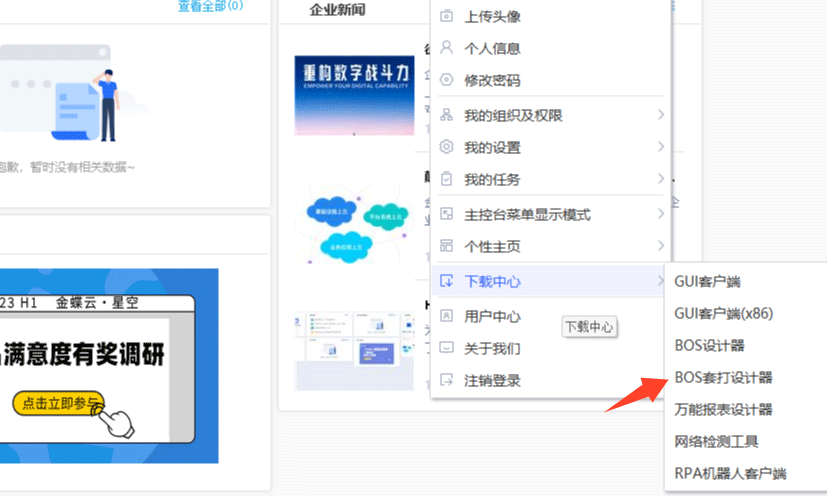
Task: Click the 个性主页 layout icon
Action: 446,246
